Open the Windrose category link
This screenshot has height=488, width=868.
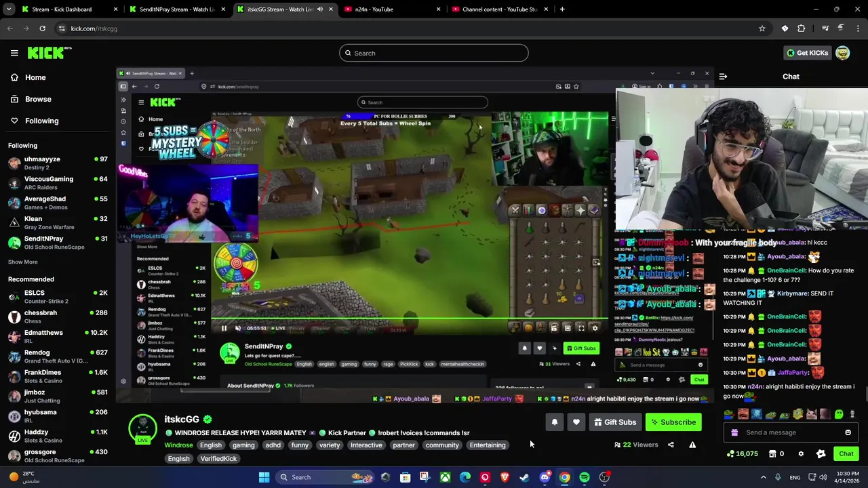(x=178, y=445)
